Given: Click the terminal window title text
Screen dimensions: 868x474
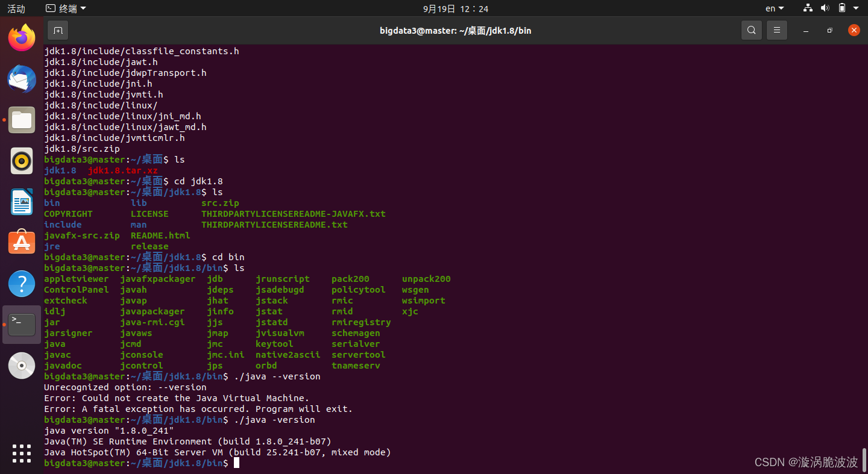Looking at the screenshot, I should 456,30.
